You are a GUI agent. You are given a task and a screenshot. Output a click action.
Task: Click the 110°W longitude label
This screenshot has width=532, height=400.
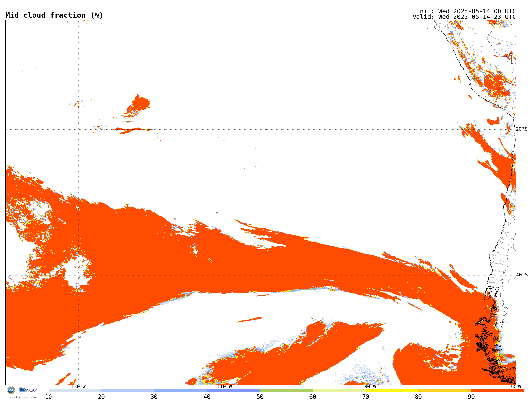[x=224, y=387]
